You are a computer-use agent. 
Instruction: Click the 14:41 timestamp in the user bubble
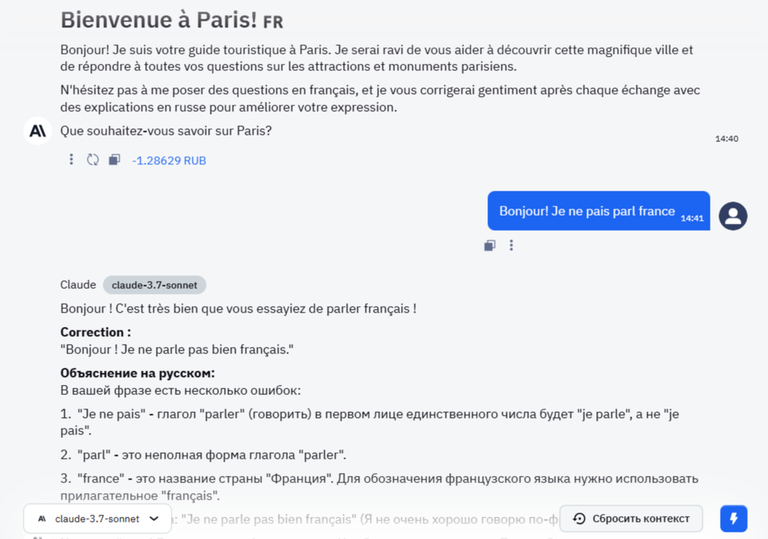[692, 218]
